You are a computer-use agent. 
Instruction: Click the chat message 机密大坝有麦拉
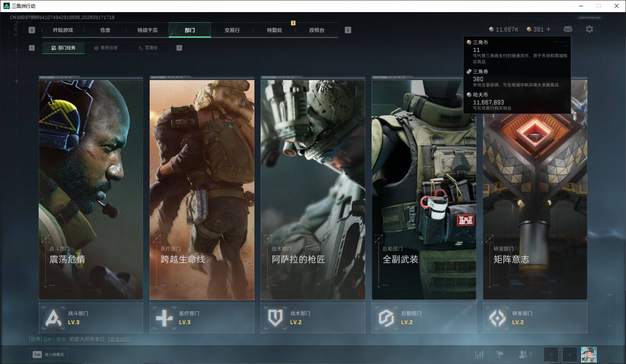[87, 339]
